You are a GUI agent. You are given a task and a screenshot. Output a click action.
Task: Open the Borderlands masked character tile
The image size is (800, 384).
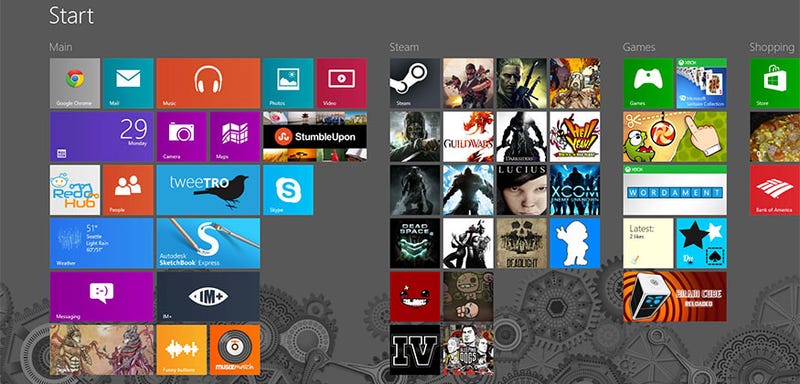coord(575,83)
